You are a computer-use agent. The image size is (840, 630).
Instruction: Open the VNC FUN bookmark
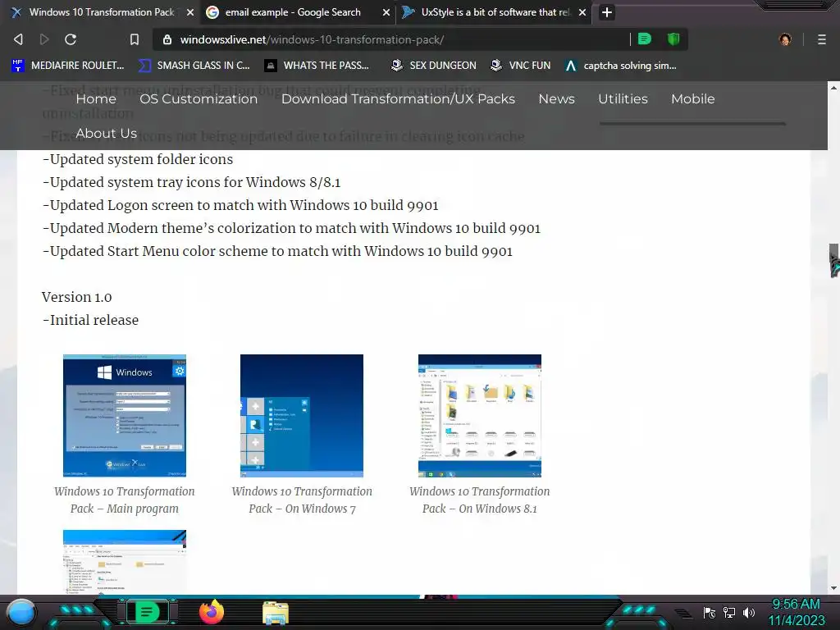pos(521,66)
